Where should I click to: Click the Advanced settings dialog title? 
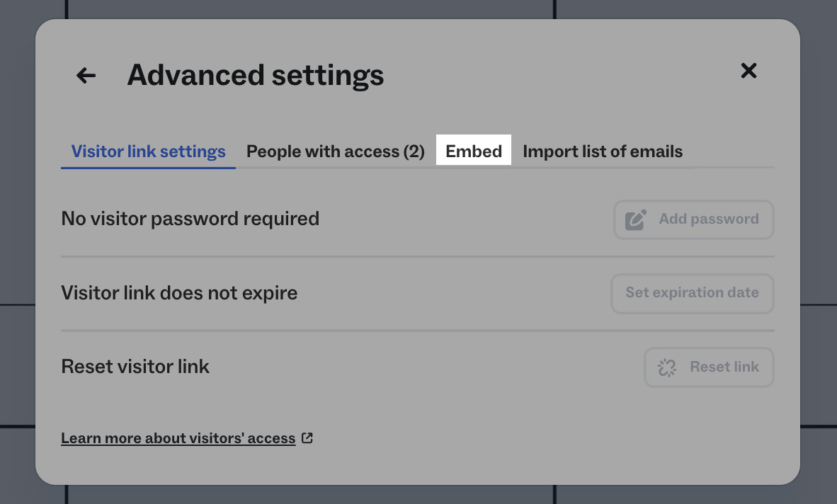click(255, 75)
